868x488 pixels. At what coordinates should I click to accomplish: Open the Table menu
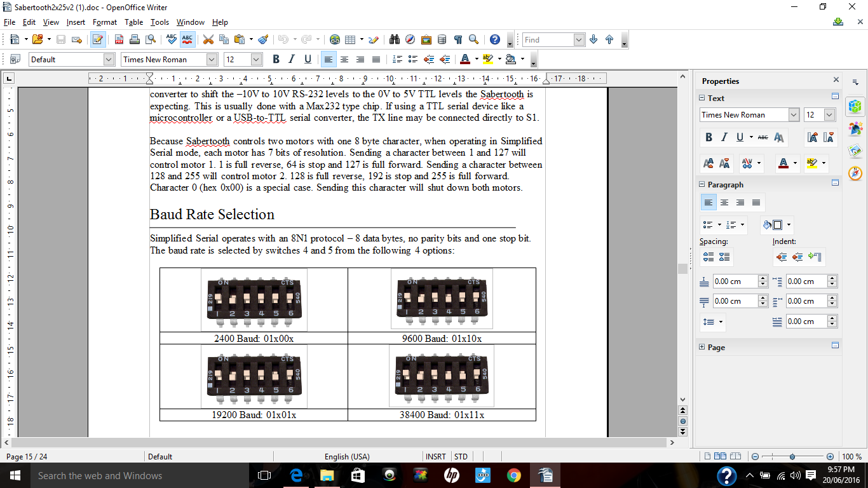(134, 22)
